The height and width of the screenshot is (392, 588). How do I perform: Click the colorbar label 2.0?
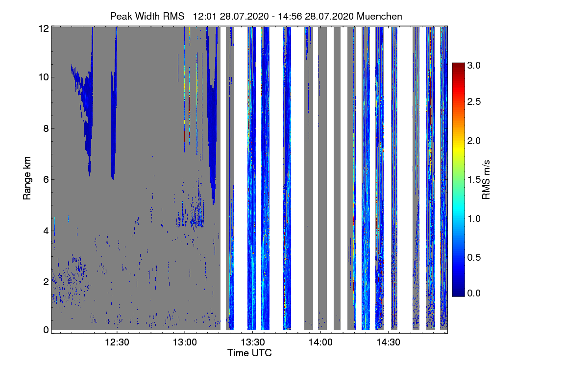(x=474, y=141)
